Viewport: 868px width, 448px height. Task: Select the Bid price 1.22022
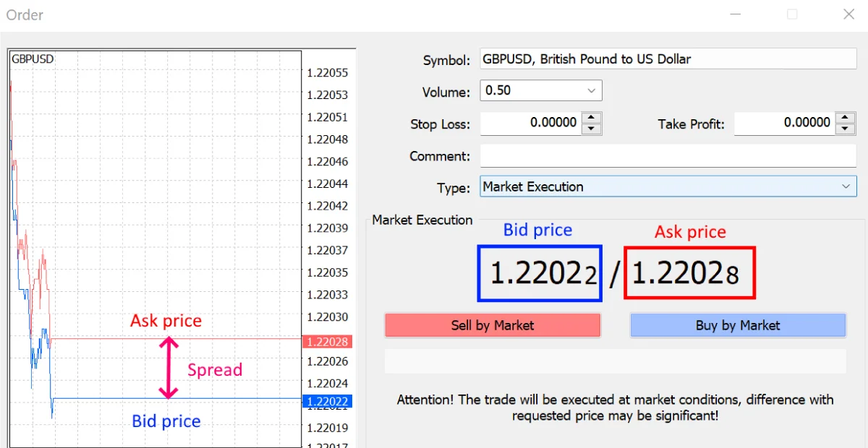pyautogui.click(x=539, y=272)
